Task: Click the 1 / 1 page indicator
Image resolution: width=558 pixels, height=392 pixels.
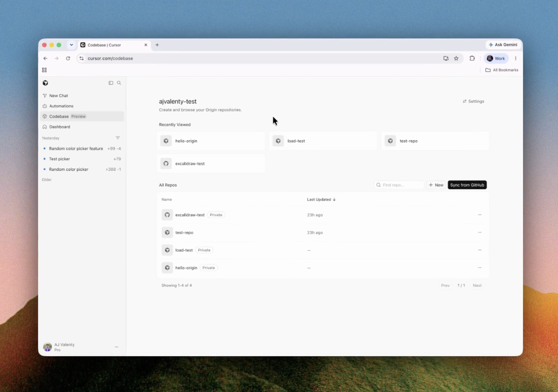Action: pos(461,286)
